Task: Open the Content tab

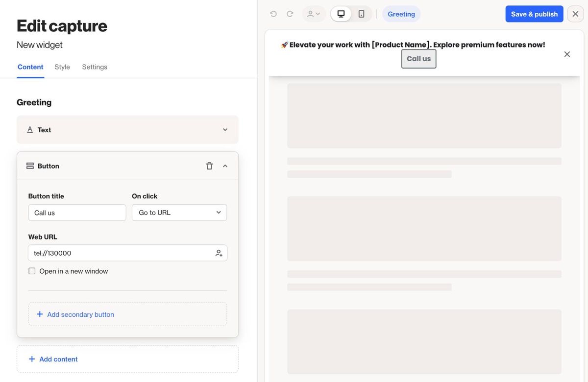Action: tap(30, 67)
